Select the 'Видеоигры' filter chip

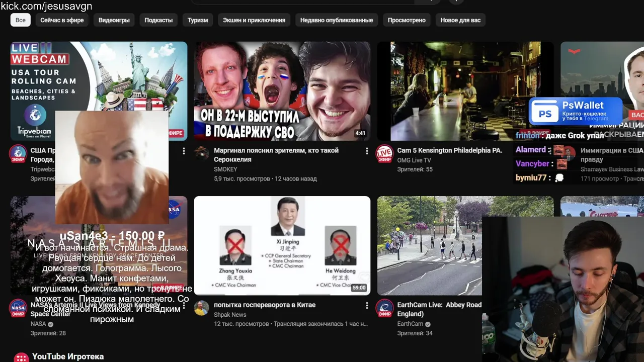tap(114, 20)
